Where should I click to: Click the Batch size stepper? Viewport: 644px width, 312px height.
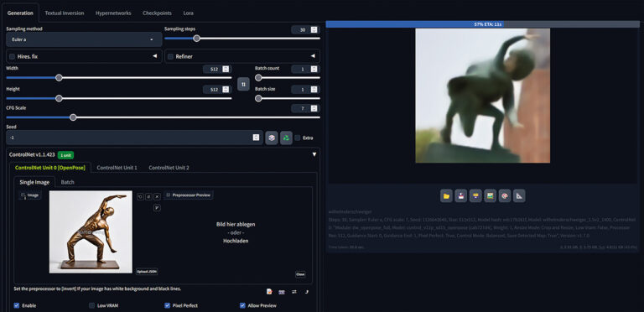click(x=314, y=90)
